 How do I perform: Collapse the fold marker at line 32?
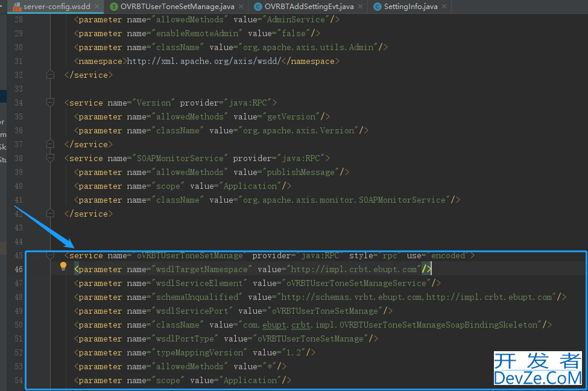50,75
